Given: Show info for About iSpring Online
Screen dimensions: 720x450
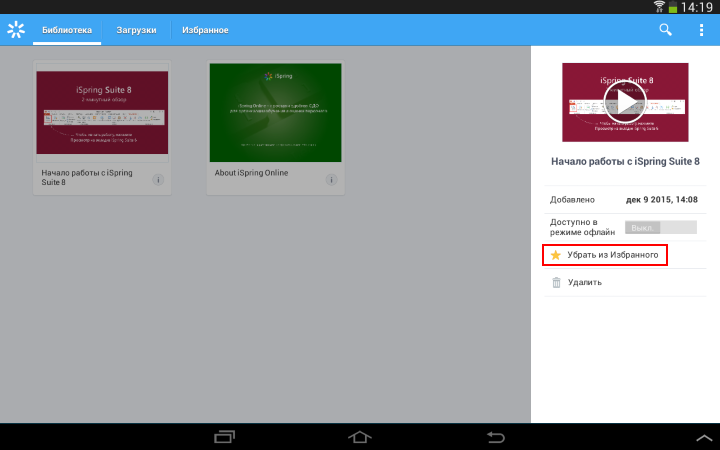Looking at the screenshot, I should 331,180.
